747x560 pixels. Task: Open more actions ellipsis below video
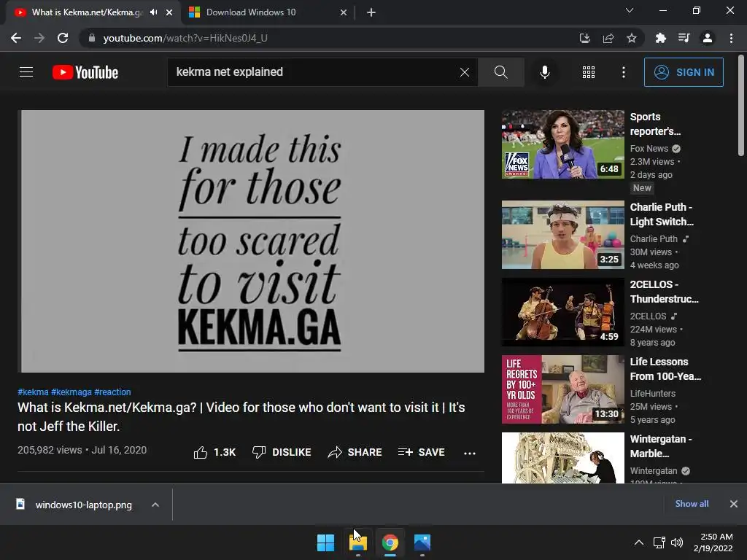[470, 453]
